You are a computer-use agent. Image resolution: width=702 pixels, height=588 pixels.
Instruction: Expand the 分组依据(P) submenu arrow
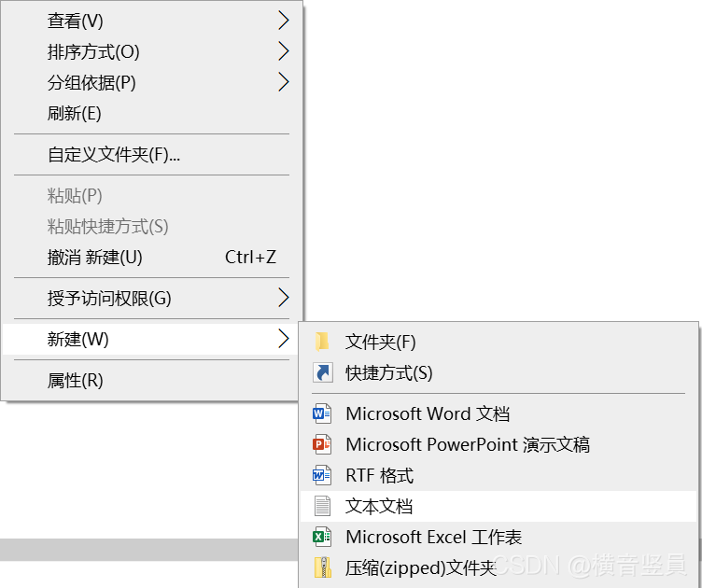pos(284,82)
